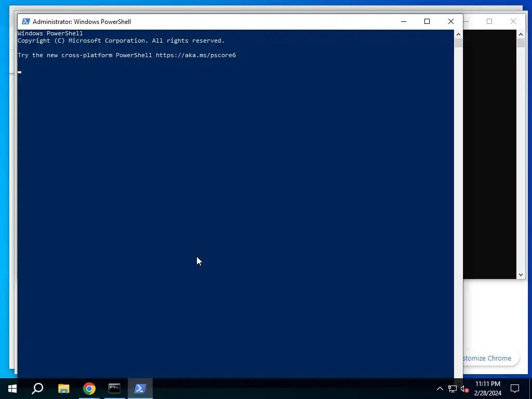This screenshot has height=399, width=532.
Task: Switch to Google Chrome in the taskbar
Action: click(89, 389)
